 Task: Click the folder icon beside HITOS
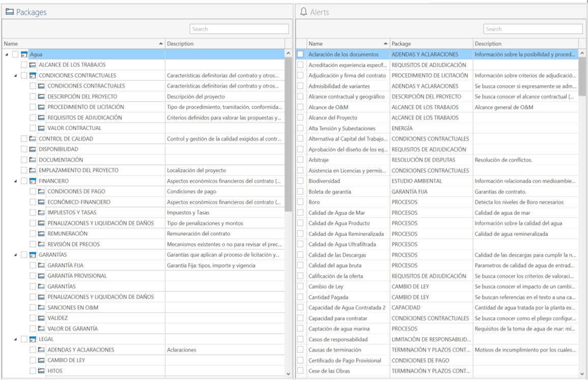click(41, 371)
